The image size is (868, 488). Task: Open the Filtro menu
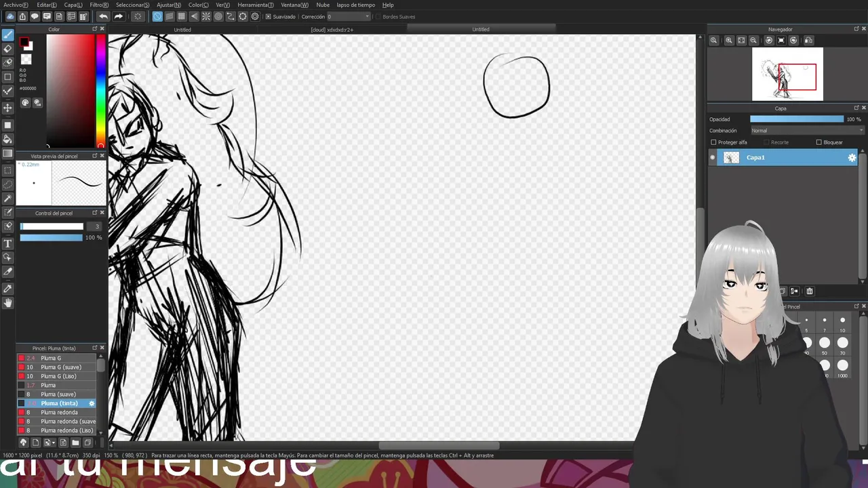click(99, 5)
